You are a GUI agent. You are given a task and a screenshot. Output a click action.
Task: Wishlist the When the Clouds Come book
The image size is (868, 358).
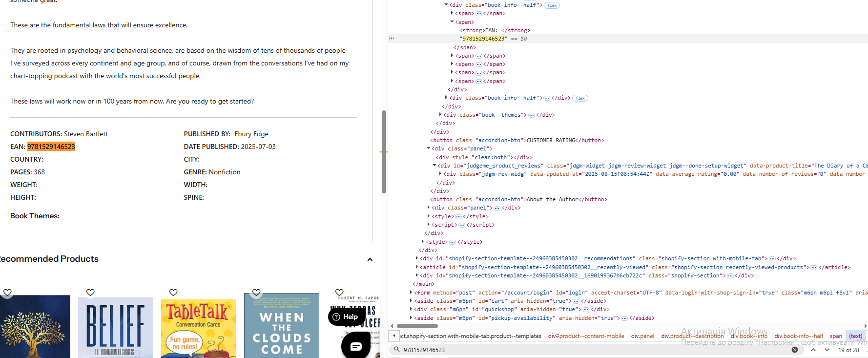[x=256, y=293]
